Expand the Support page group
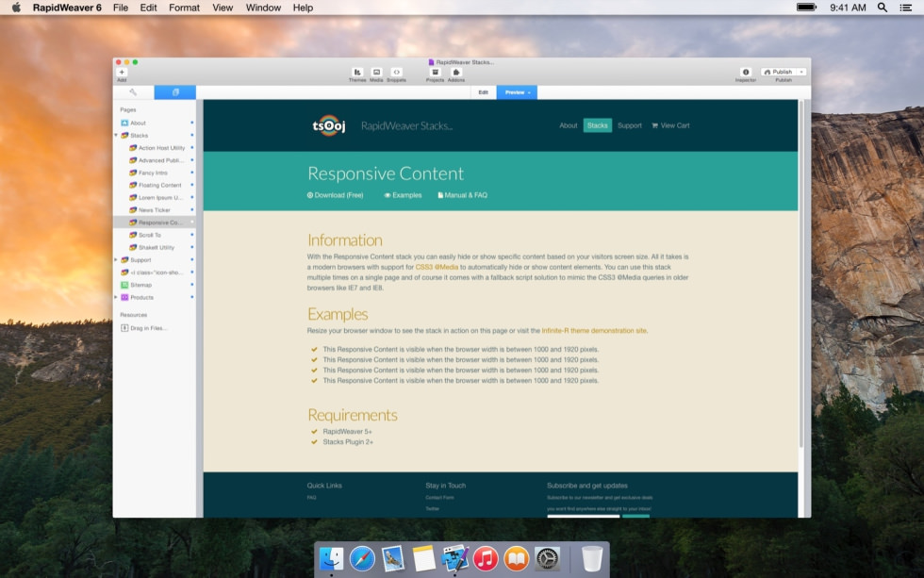Image resolution: width=924 pixels, height=578 pixels. coord(116,260)
